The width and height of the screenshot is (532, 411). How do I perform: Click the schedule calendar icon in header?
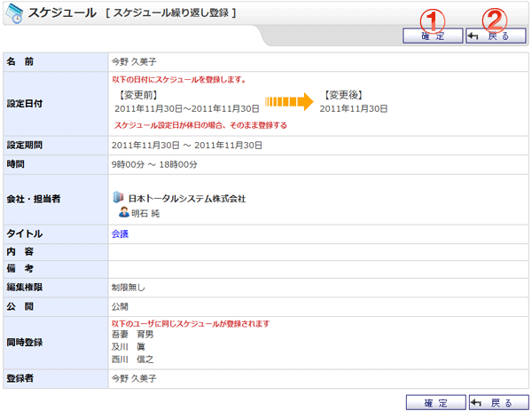[14, 13]
